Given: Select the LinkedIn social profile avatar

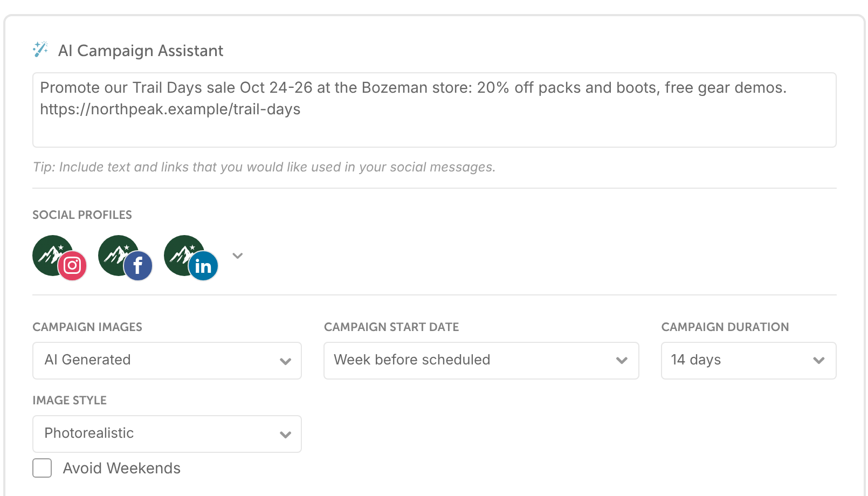Looking at the screenshot, I should pyautogui.click(x=191, y=258).
